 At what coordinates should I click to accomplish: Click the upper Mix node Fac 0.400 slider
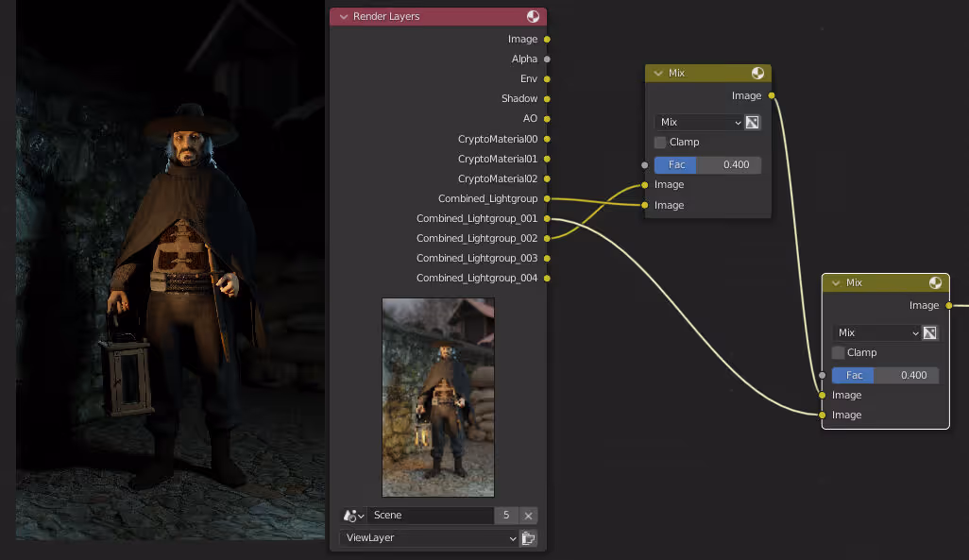(707, 165)
